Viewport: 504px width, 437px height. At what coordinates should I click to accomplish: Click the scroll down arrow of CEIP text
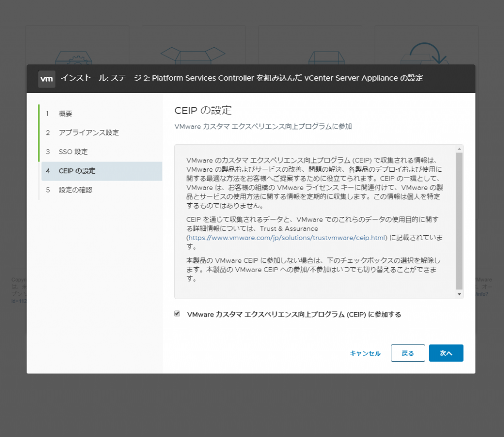pyautogui.click(x=459, y=294)
